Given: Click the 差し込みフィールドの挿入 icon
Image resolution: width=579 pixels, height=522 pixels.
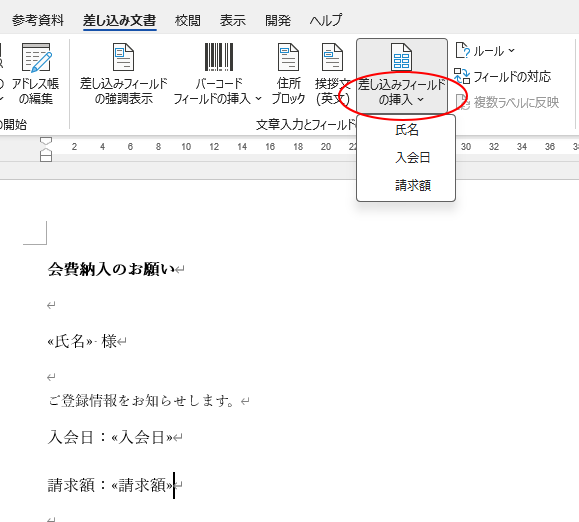Looking at the screenshot, I should [x=401, y=57].
